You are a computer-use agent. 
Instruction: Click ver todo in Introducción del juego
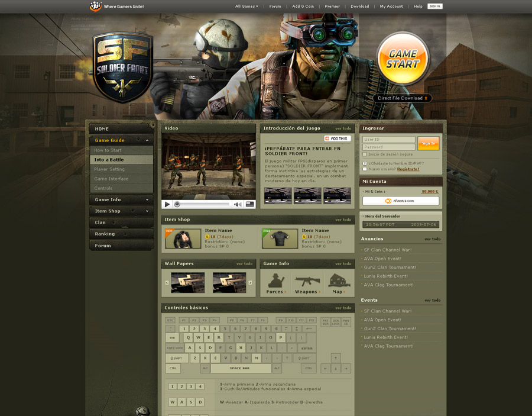tap(343, 128)
